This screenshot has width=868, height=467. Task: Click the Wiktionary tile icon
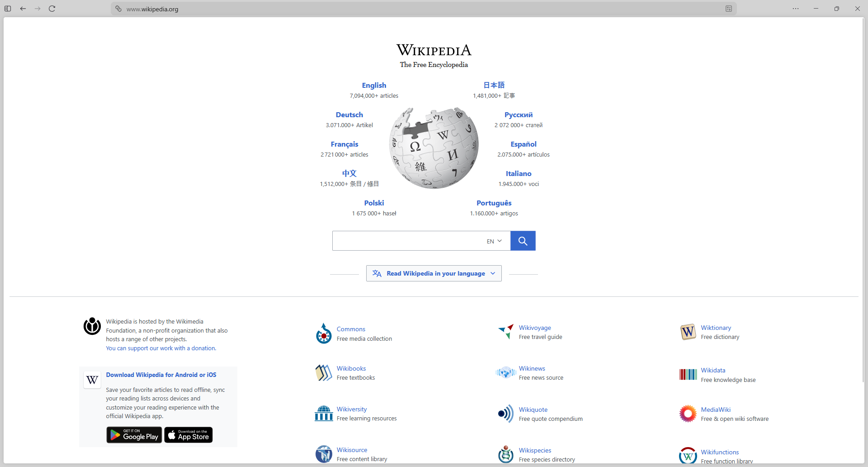688,332
